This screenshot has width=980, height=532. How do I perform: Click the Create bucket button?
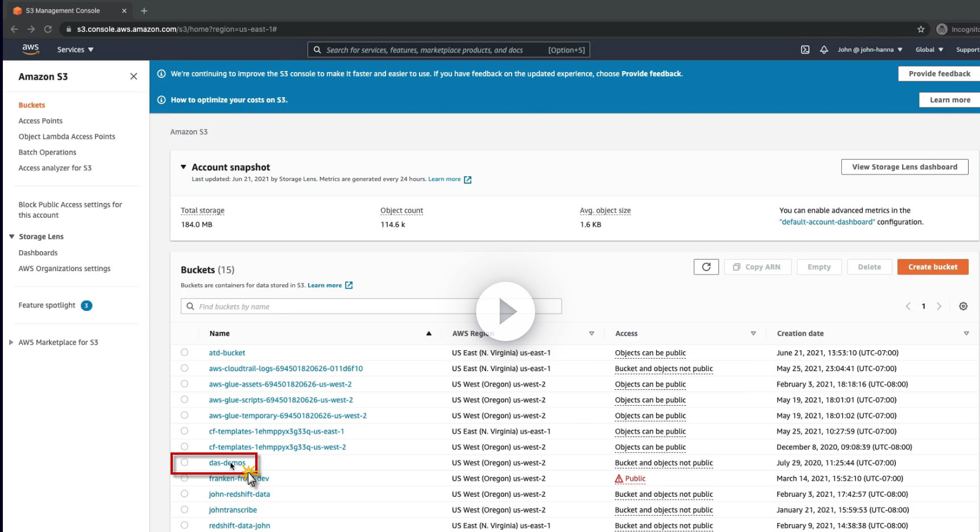pyautogui.click(x=933, y=267)
